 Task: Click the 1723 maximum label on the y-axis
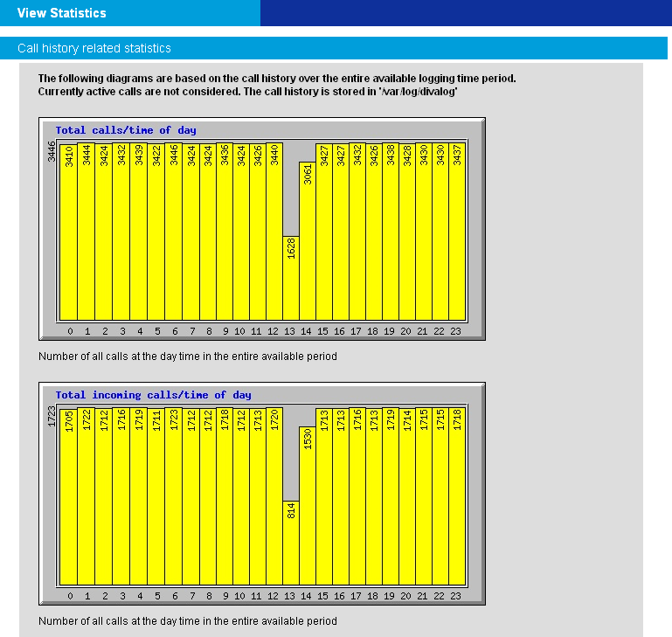coord(52,416)
